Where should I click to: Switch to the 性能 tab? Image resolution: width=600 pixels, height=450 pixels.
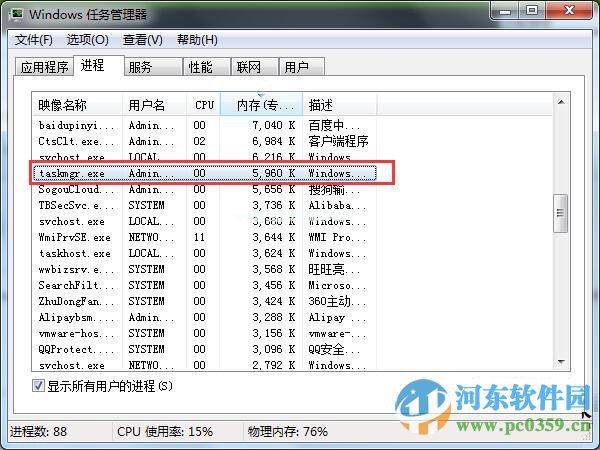tap(200, 67)
